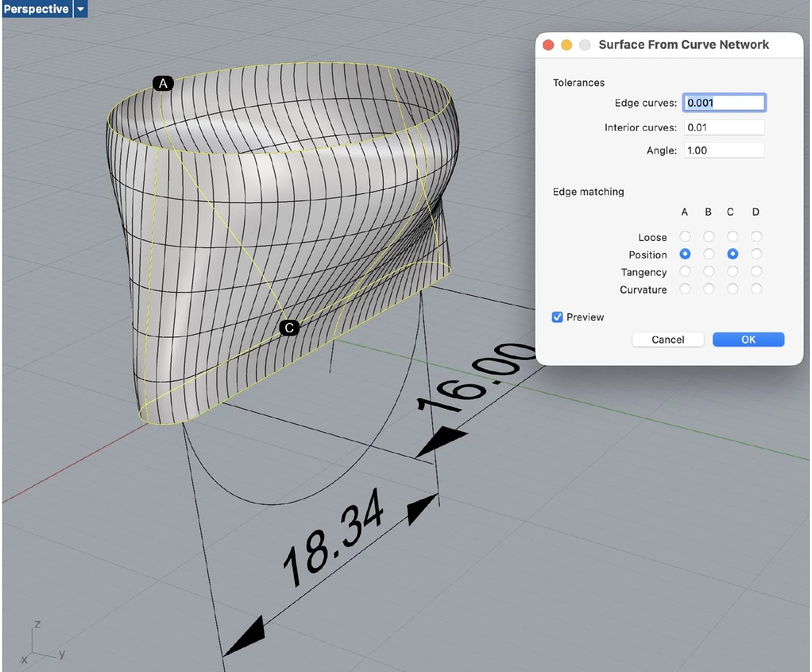Viewport: 812px width, 672px height.
Task: Click the Curvature row label
Action: pos(643,290)
